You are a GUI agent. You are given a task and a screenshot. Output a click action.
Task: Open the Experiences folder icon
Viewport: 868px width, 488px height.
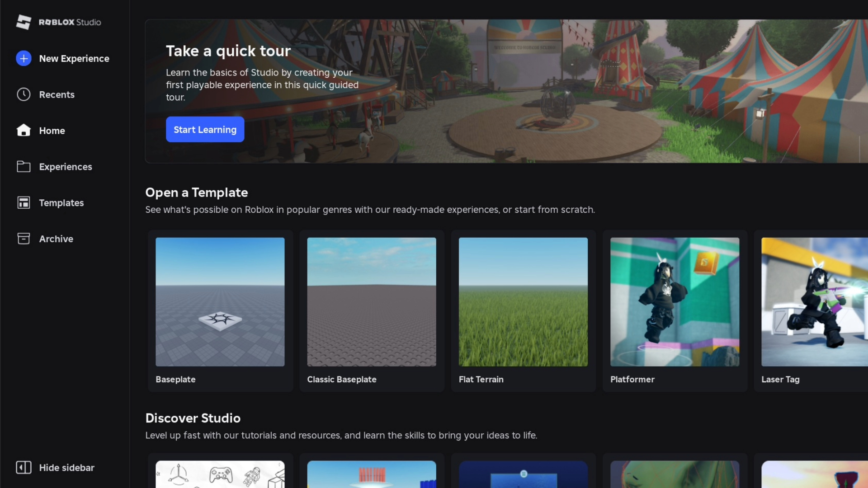coord(24,166)
